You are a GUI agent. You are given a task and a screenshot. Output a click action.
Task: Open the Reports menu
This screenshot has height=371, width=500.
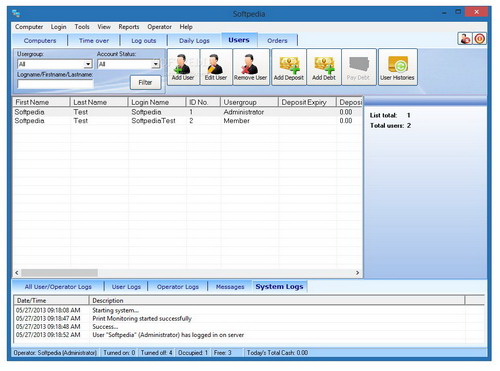pos(129,27)
